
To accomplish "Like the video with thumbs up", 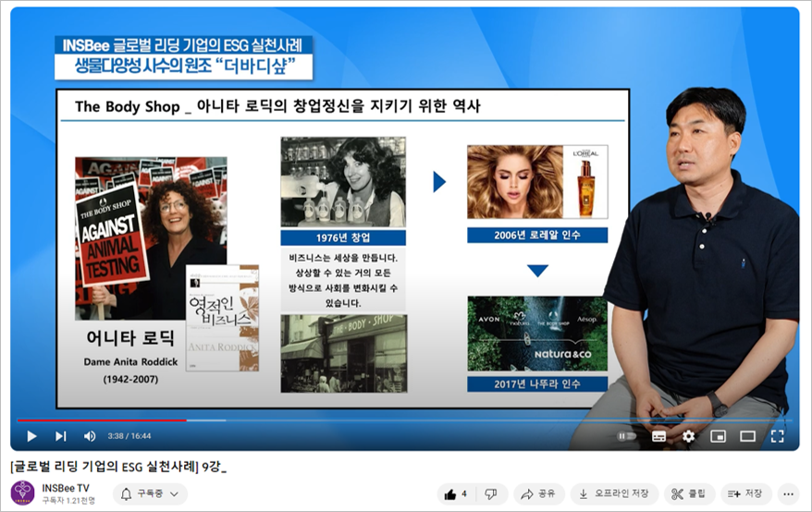I will point(456,494).
